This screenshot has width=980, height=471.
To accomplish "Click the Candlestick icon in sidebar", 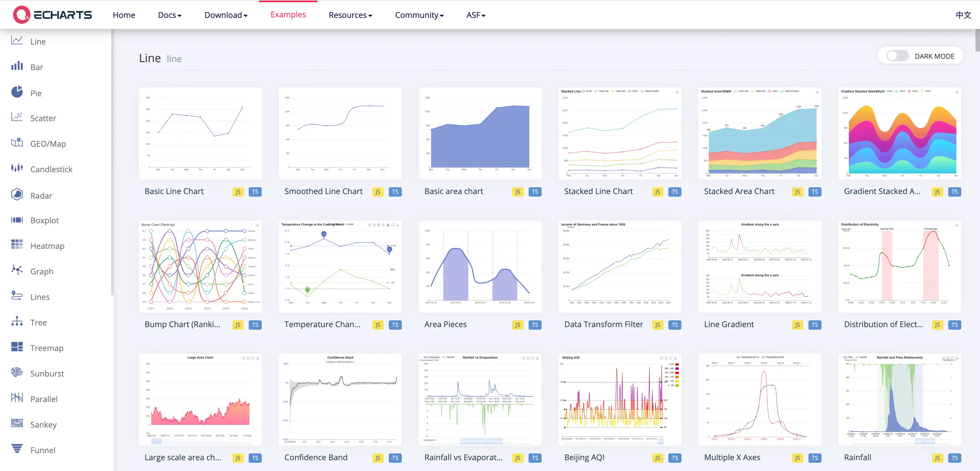I will click(17, 168).
